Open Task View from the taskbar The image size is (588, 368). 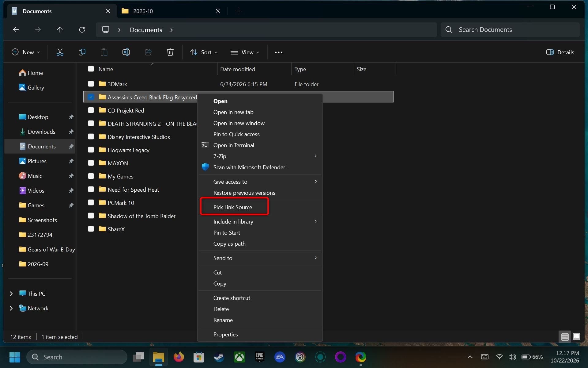click(x=138, y=357)
